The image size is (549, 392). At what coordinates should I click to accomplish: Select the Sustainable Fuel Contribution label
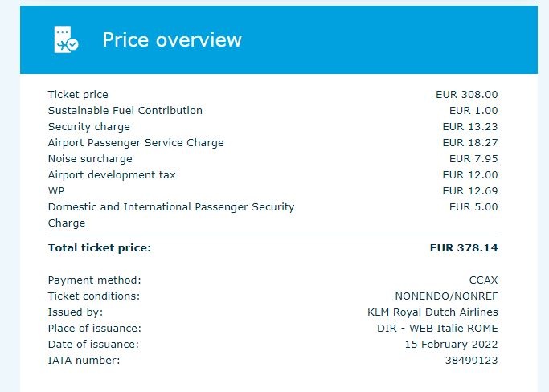(125, 111)
